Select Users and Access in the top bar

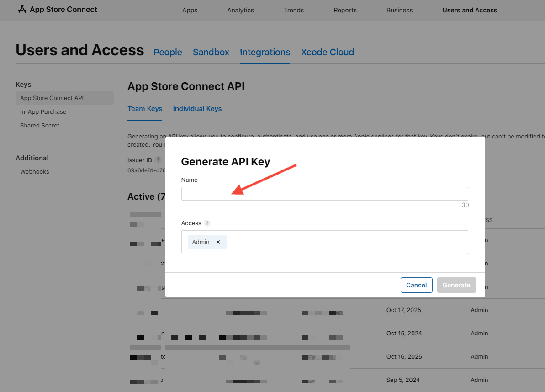(470, 10)
